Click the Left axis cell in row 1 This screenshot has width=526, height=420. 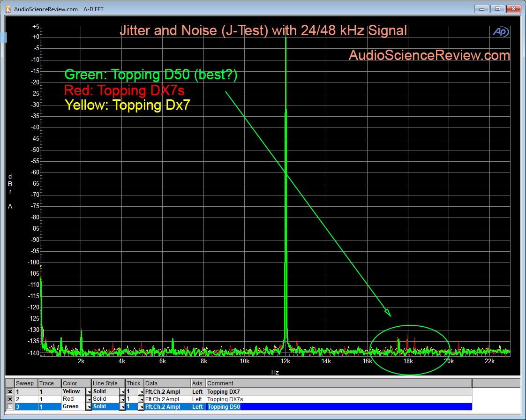coord(198,391)
